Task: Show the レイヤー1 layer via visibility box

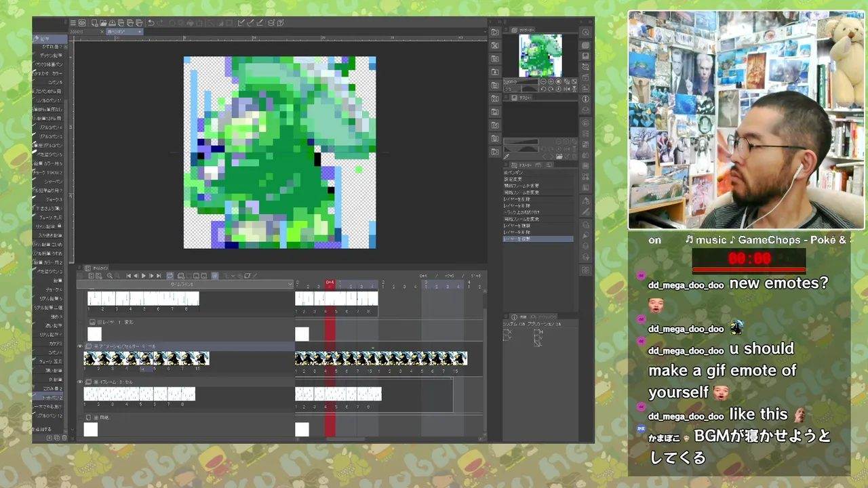Action: pos(80,322)
